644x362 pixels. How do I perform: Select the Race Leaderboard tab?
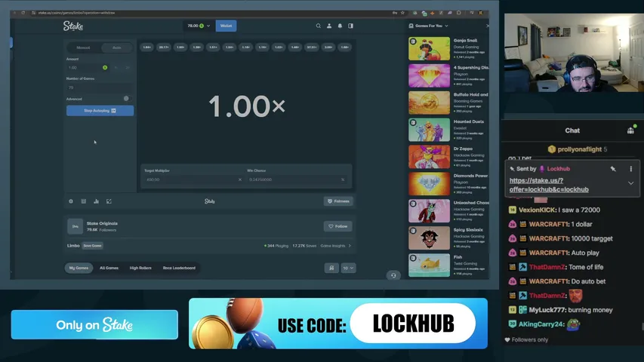point(179,268)
